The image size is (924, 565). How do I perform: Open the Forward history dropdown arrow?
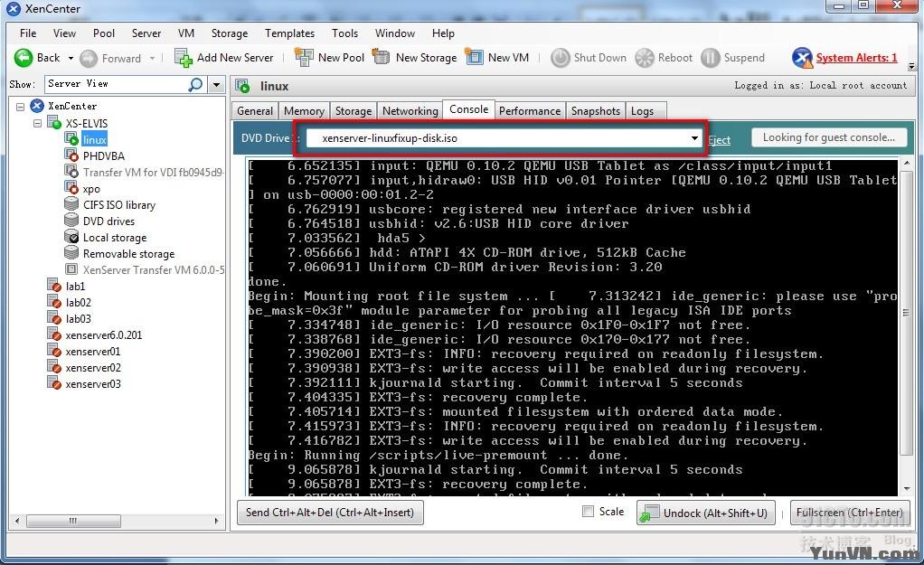(x=152, y=59)
